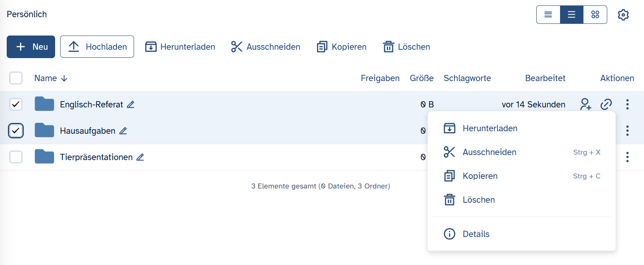Click the add people share icon for Englisch-Referat
Screen dimensions: 644x265
(x=586, y=104)
